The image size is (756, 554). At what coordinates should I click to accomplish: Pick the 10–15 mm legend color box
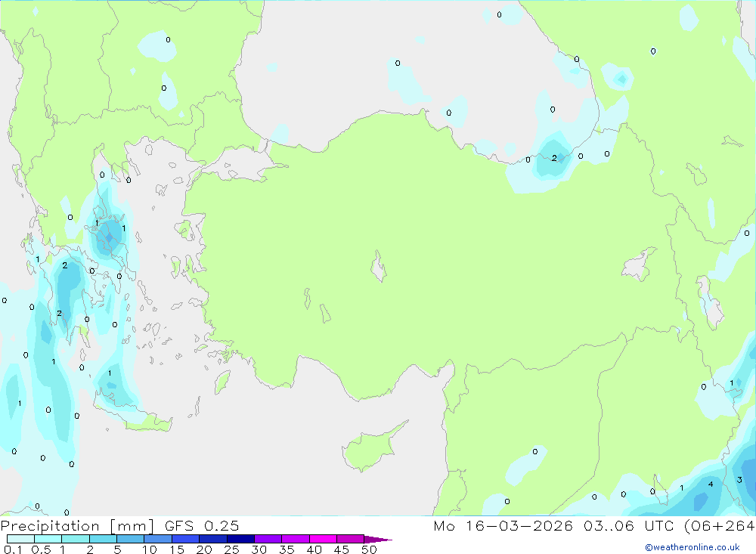(158, 539)
